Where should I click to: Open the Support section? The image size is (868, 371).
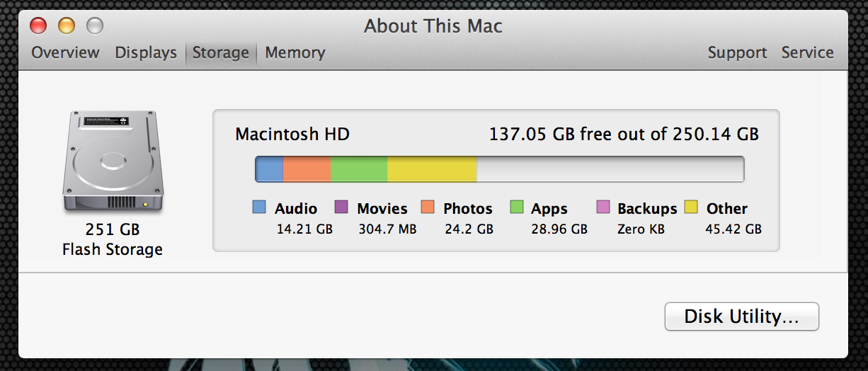point(737,52)
